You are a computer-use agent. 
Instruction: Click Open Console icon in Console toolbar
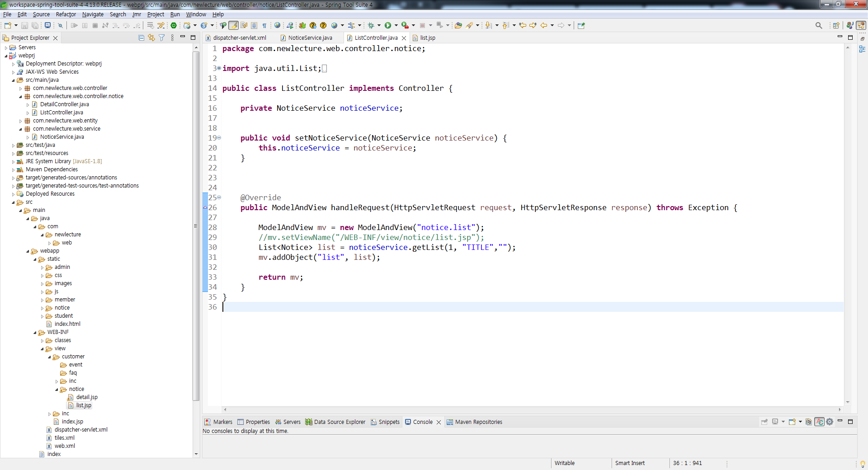point(792,422)
